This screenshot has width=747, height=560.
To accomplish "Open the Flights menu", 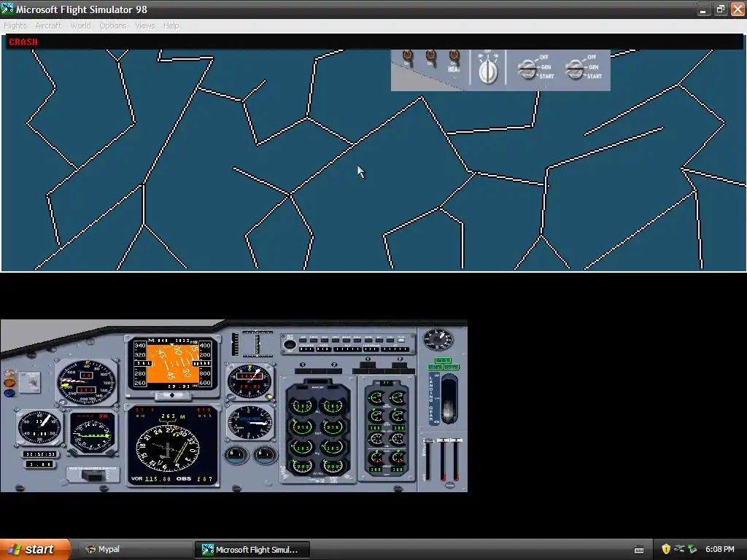I will [15, 26].
